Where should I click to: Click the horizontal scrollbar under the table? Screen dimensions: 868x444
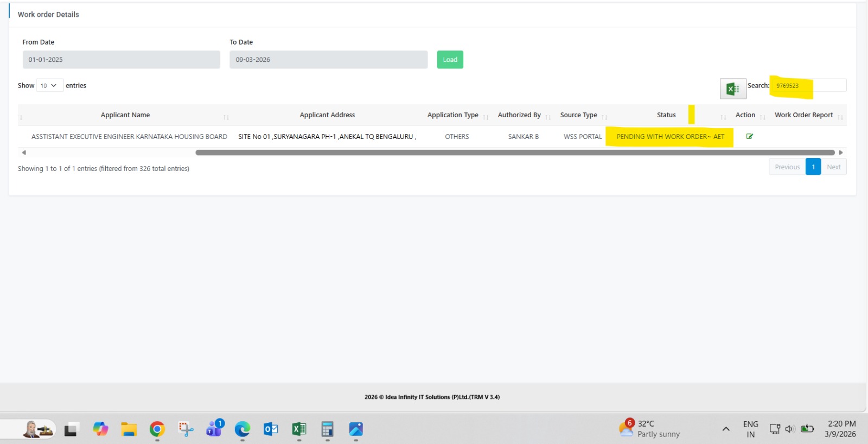click(515, 153)
